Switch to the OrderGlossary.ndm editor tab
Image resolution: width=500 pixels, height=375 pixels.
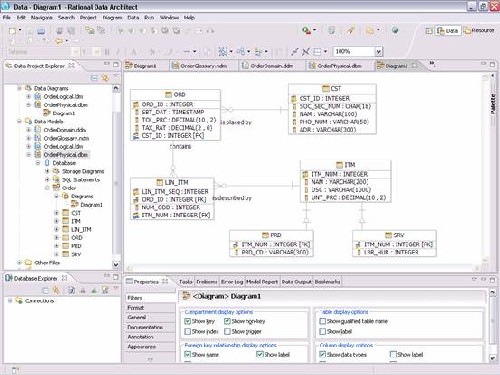click(x=204, y=66)
